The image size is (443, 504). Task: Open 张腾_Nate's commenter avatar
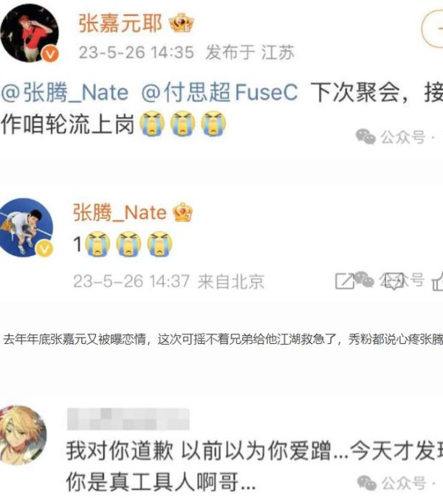pyautogui.click(x=27, y=227)
